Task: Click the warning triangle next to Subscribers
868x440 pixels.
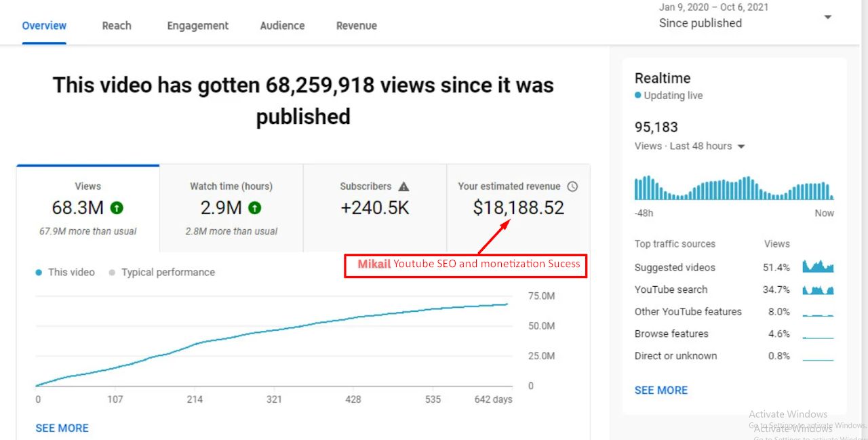Action: click(x=403, y=186)
